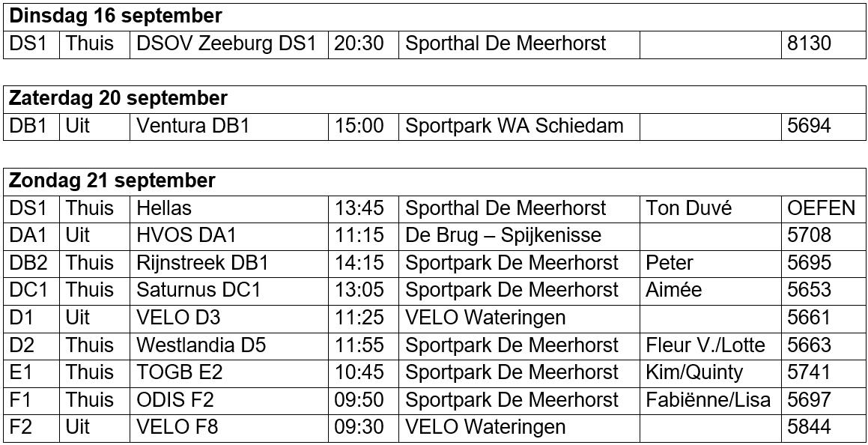Select the Hellas opponent cell

pos(229,208)
